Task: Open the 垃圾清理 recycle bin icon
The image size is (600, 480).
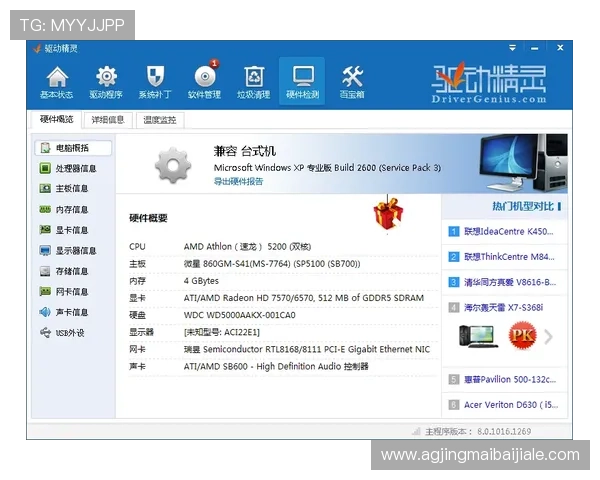Action: tap(254, 82)
